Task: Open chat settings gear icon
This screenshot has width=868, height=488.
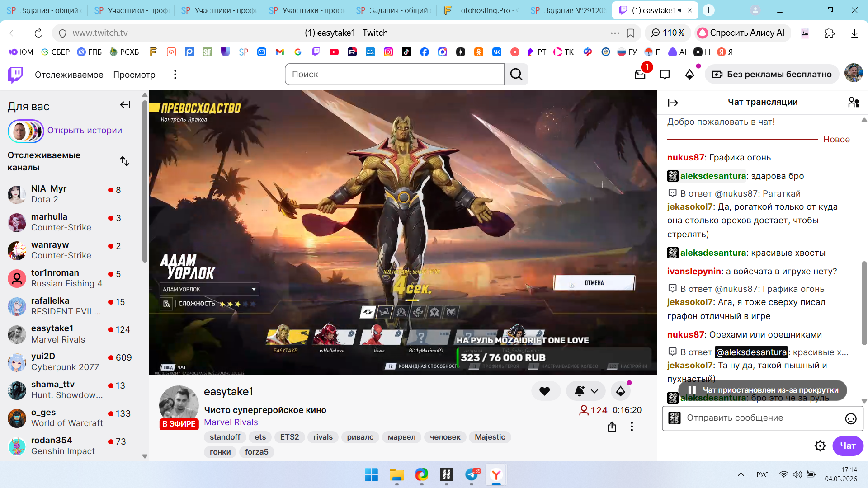Action: click(x=820, y=446)
